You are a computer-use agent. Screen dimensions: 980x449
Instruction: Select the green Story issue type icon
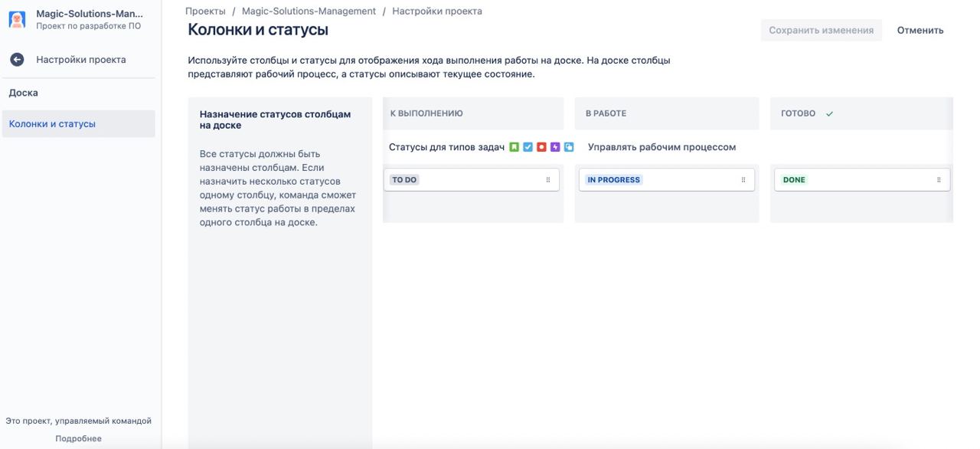click(514, 147)
